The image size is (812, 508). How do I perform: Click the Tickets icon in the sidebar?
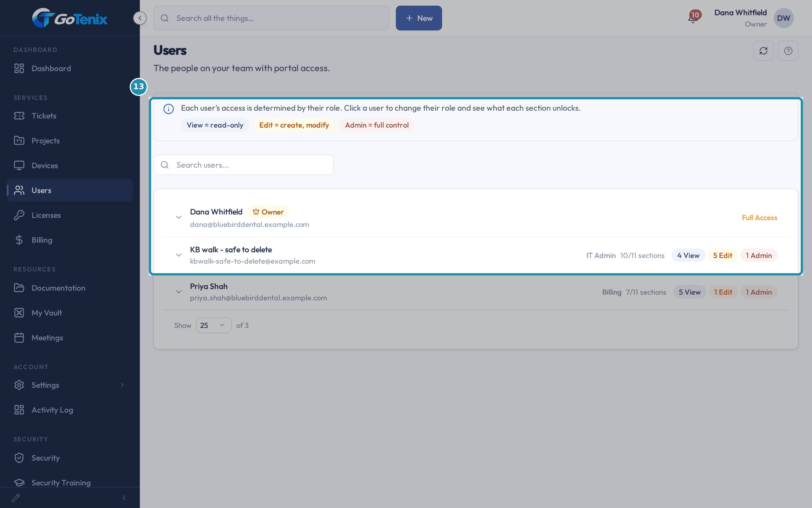[x=19, y=116]
